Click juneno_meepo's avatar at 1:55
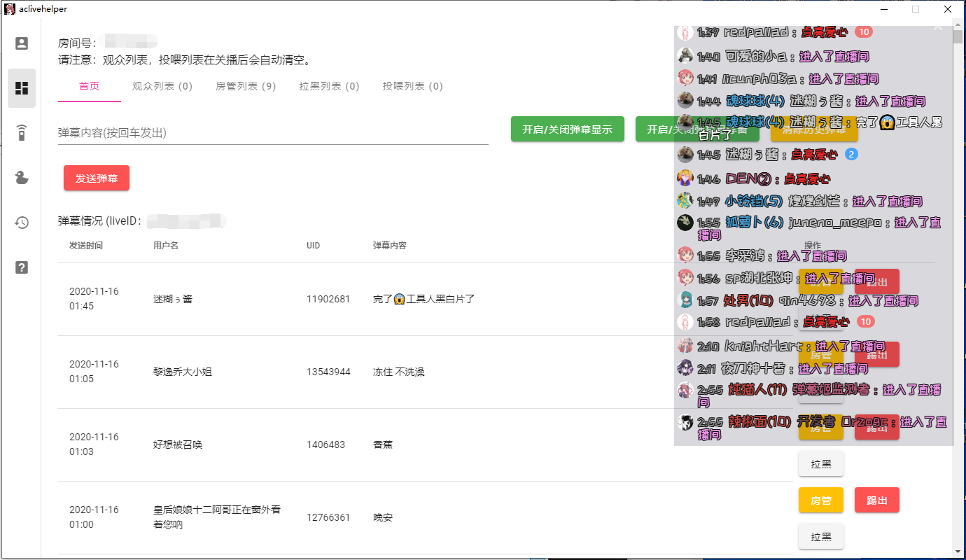 tap(685, 223)
